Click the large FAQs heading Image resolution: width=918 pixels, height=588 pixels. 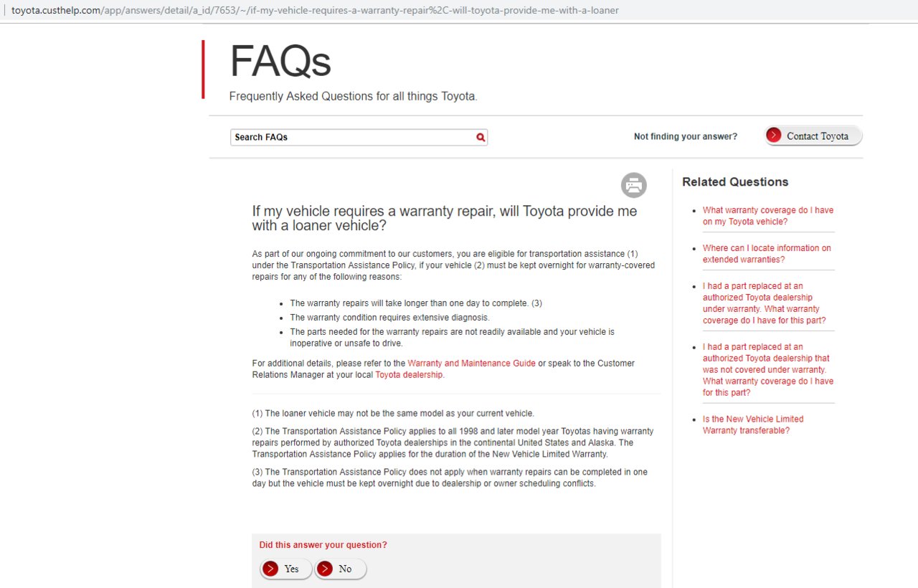coord(280,61)
